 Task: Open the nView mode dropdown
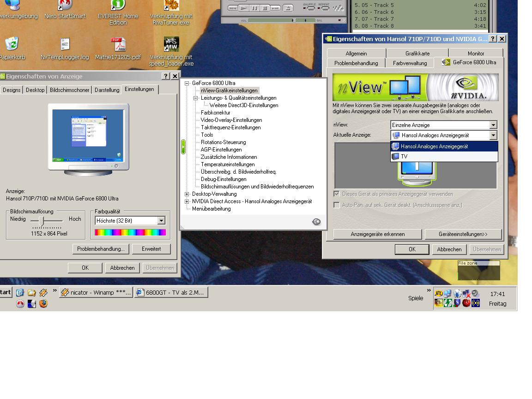pyautogui.click(x=444, y=125)
